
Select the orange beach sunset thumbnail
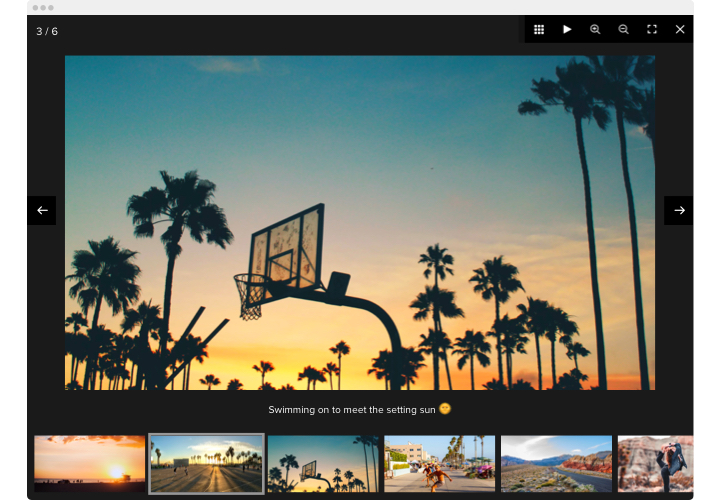[90, 463]
